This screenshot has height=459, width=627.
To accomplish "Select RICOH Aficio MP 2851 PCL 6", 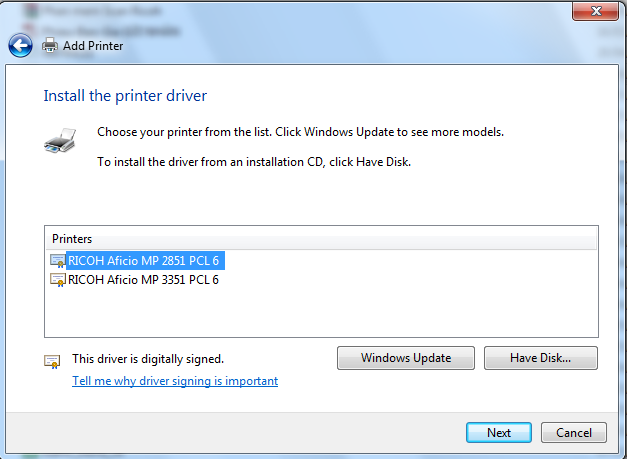I will coord(143,261).
